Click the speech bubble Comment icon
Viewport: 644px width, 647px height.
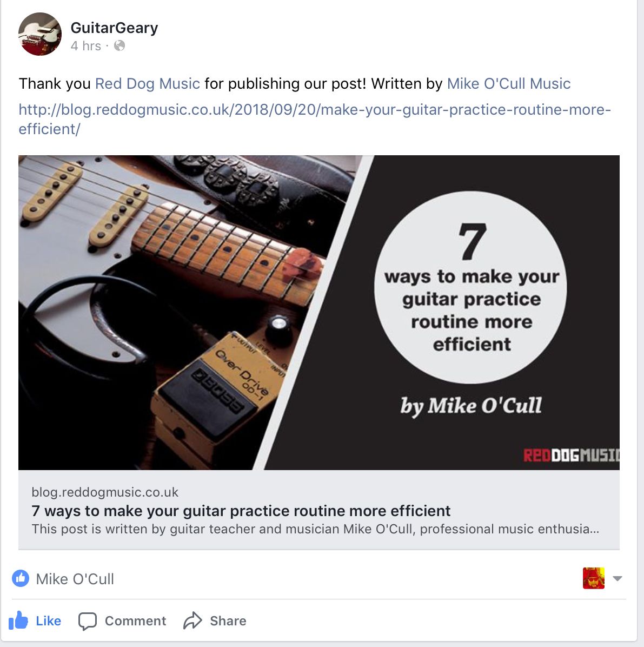pos(88,620)
